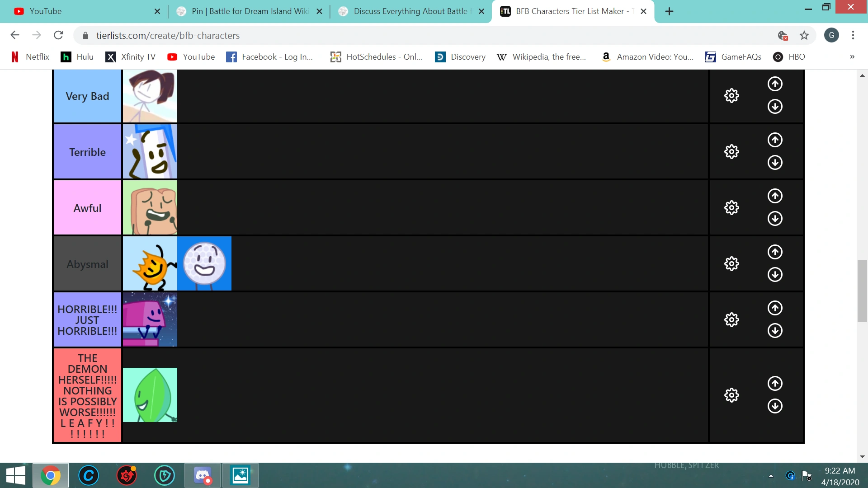Open Chrome three-dot menu
Viewport: 868px width, 488px height.
[853, 35]
